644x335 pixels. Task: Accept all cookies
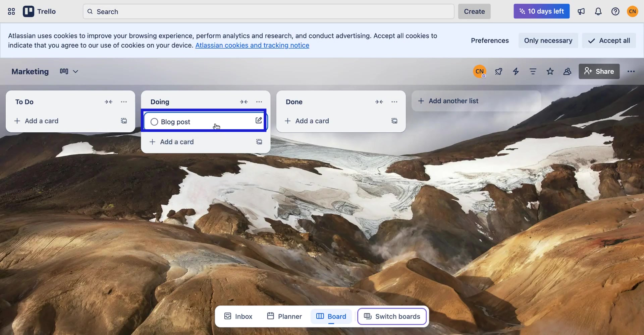(x=609, y=40)
